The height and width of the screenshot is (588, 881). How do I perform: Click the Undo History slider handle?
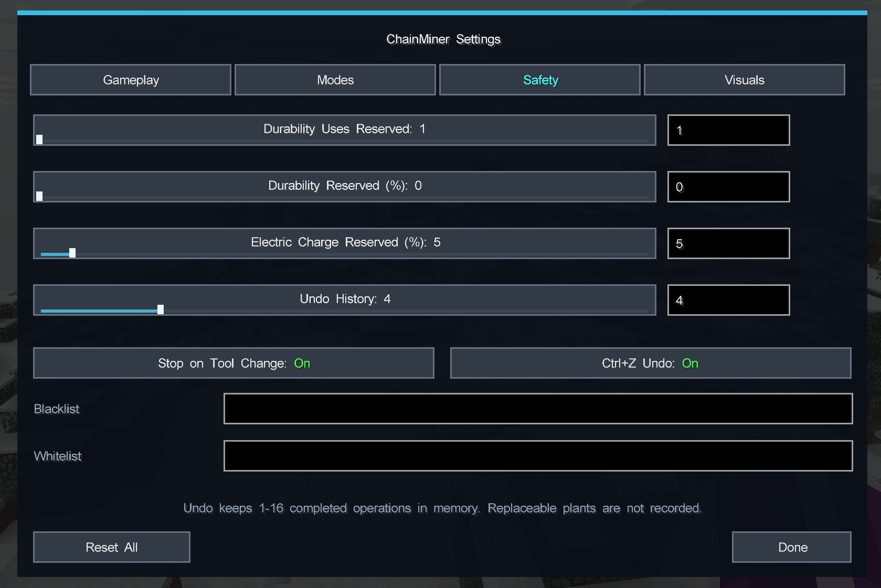(161, 309)
